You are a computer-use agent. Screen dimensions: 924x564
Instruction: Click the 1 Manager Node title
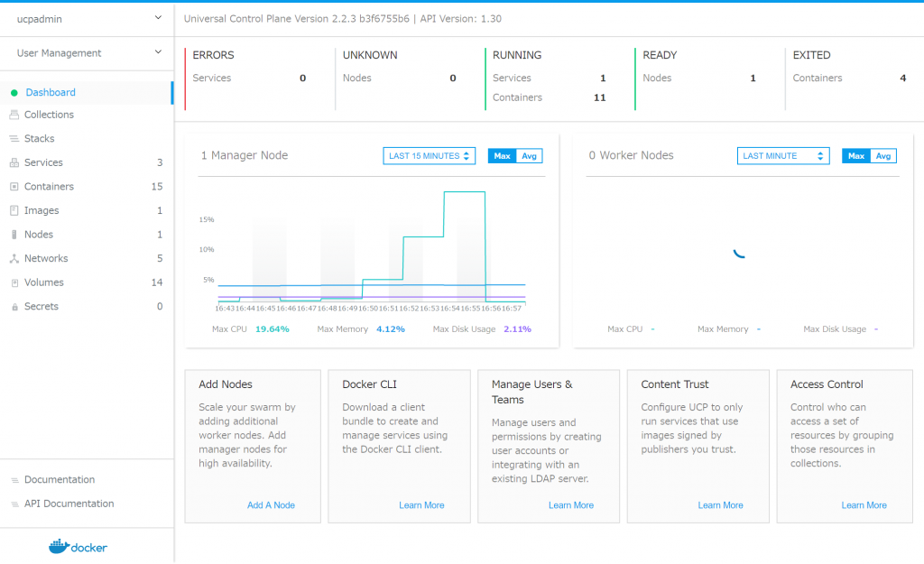[x=245, y=155]
